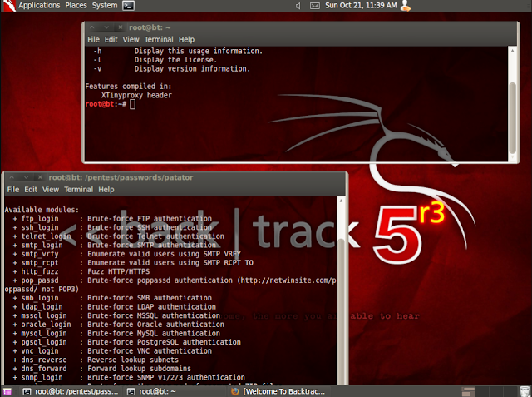Click the mssql_login module line
532x397 pixels.
point(116,315)
